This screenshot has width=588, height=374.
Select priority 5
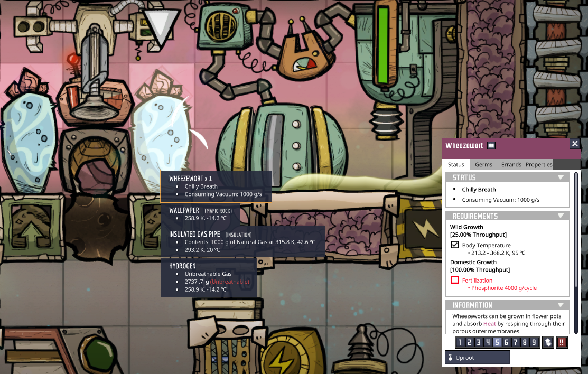click(x=497, y=342)
